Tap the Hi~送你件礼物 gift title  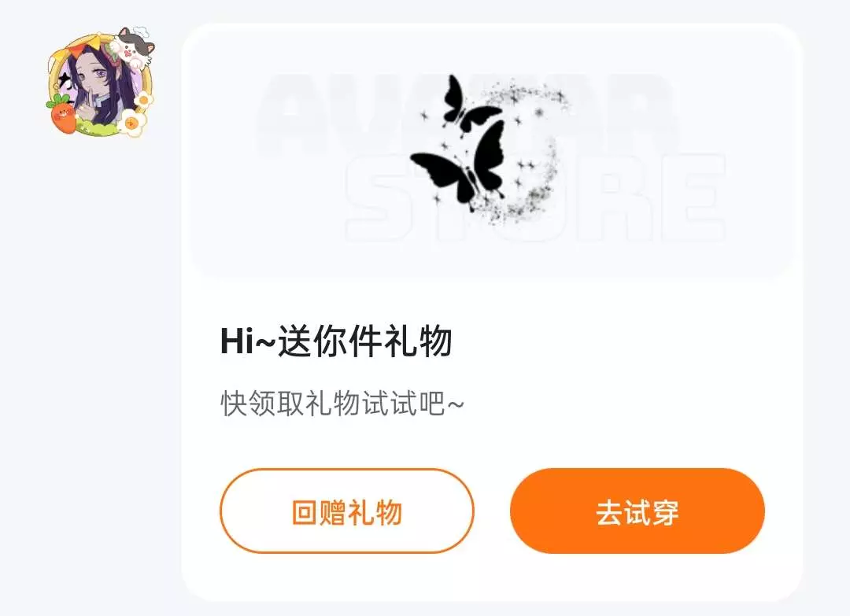click(336, 341)
